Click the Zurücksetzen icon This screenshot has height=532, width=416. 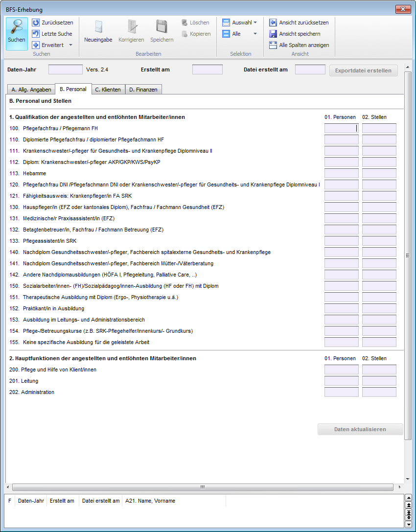(x=36, y=23)
